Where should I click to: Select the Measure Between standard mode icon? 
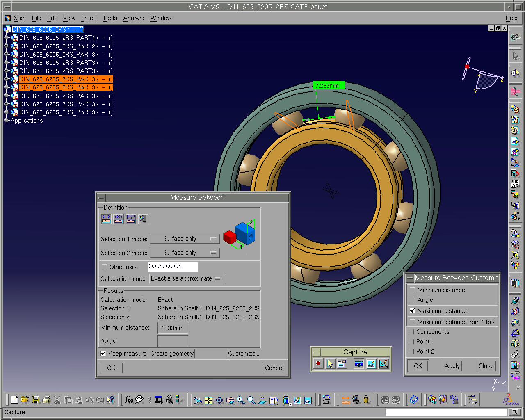[106, 219]
